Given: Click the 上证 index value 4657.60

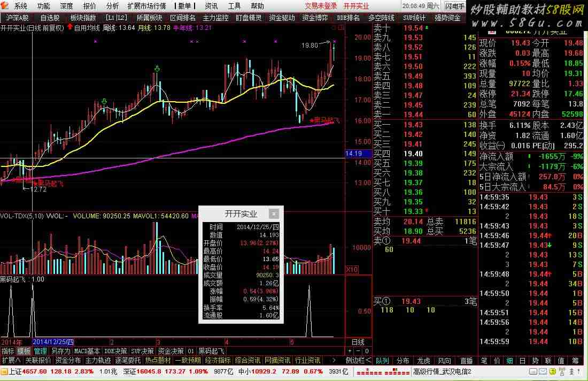Looking at the screenshot, I should (34, 371).
